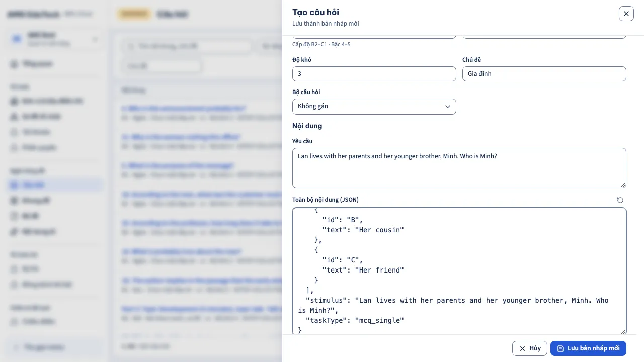This screenshot has height=362, width=644.
Task: Reset the JSON content with the revert icon
Action: coord(620,200)
